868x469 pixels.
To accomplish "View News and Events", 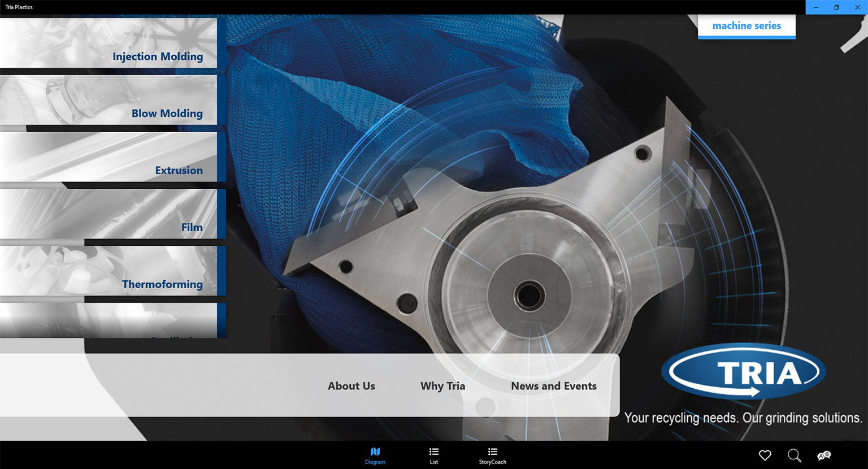I will (554, 386).
